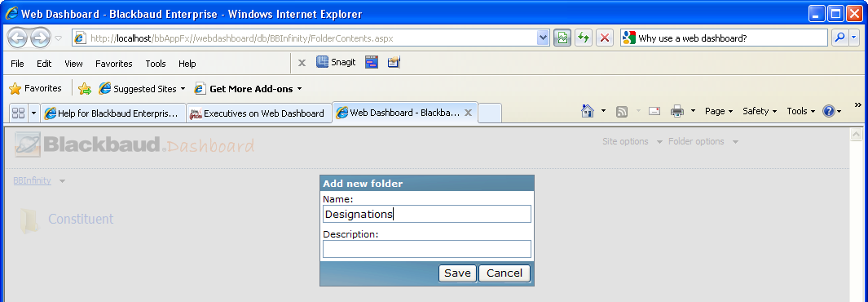Click the Snagit window capture icon
This screenshot has height=302, width=868.
click(x=372, y=62)
